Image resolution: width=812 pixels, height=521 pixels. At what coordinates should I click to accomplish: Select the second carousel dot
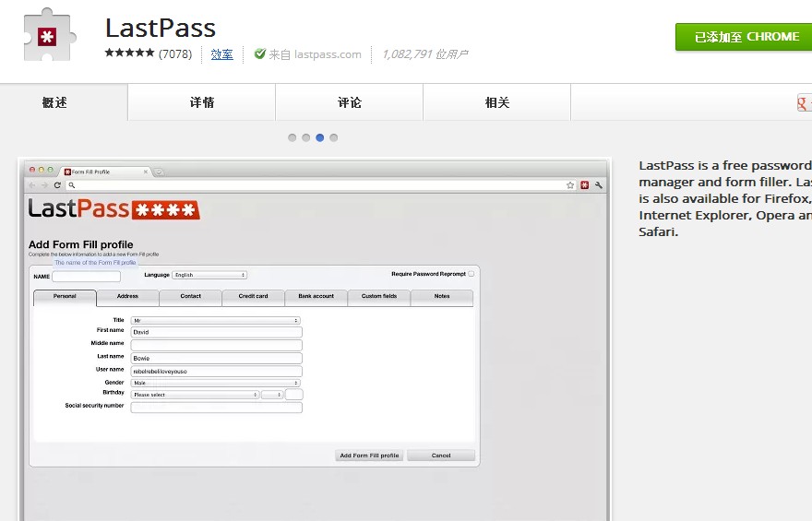306,137
